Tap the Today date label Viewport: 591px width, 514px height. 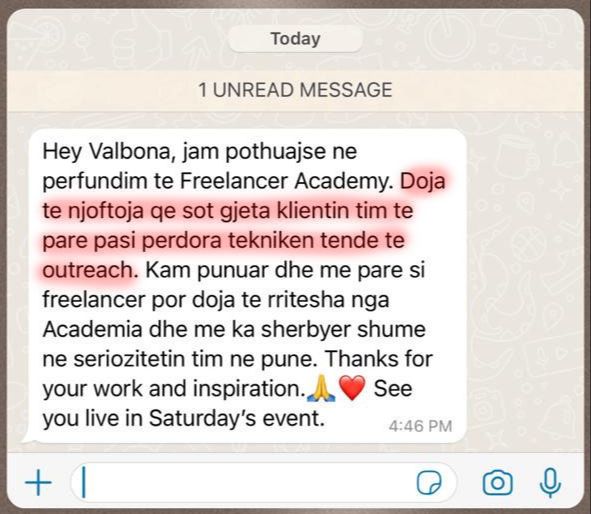[x=296, y=39]
